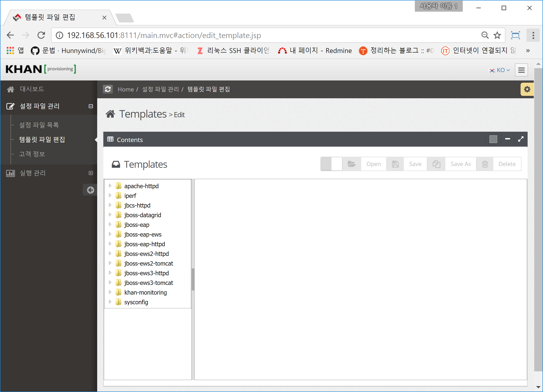The height and width of the screenshot is (392, 543).
Task: Expand the jboss-eap folder node
Action: click(x=110, y=225)
